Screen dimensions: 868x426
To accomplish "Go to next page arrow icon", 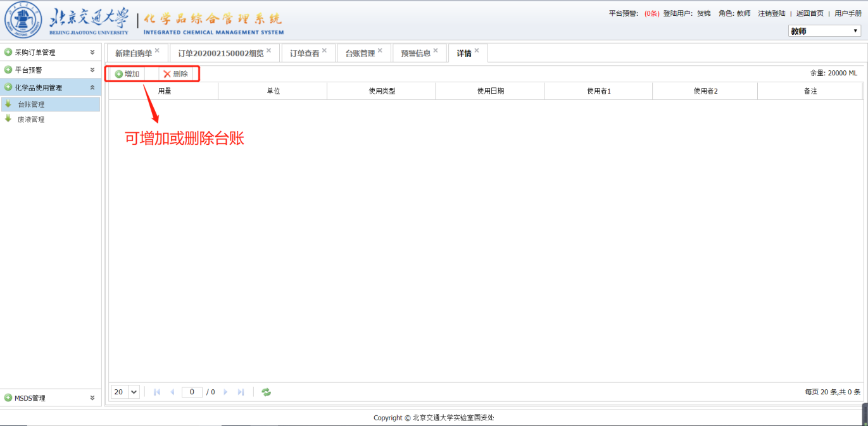I will tap(226, 392).
